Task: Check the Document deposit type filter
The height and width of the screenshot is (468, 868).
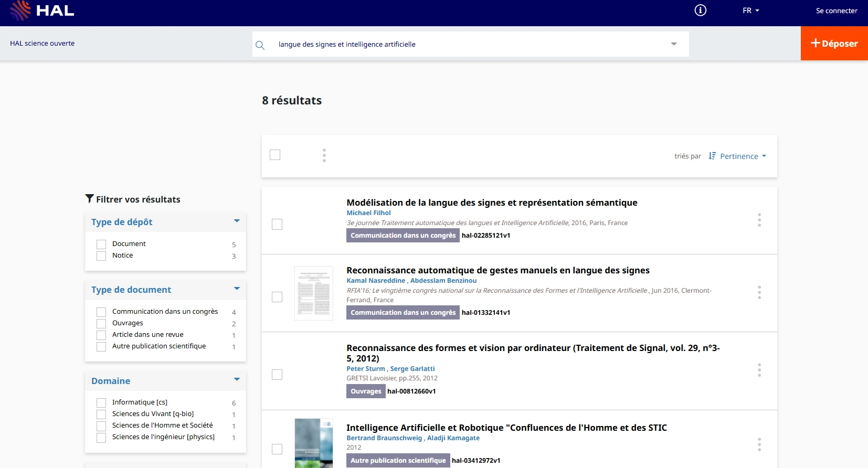Action: pos(101,244)
